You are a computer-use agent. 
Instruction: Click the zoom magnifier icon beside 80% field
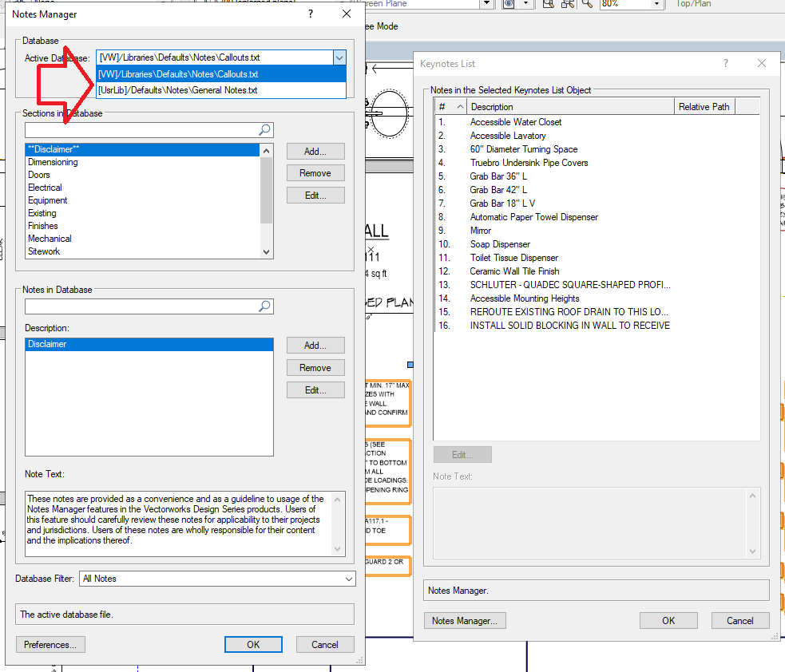(x=587, y=4)
